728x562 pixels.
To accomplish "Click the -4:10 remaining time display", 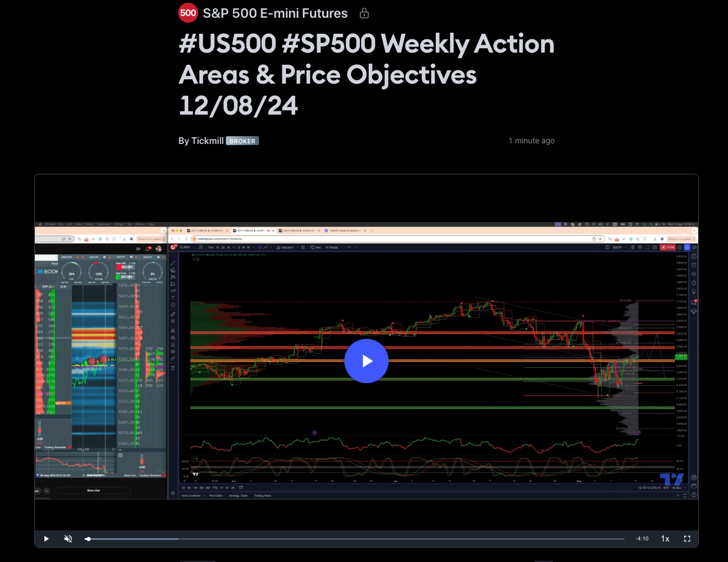I will [x=642, y=539].
